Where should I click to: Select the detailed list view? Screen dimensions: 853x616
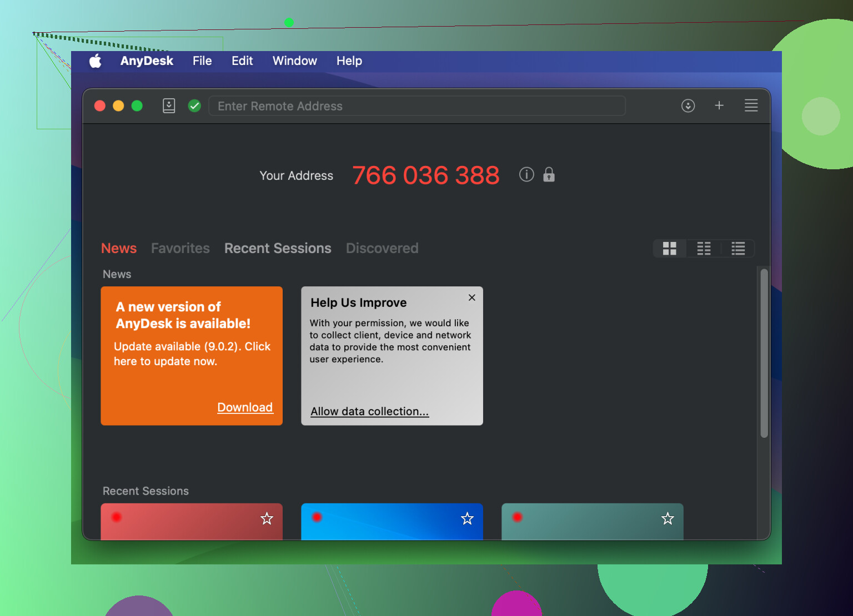point(738,249)
